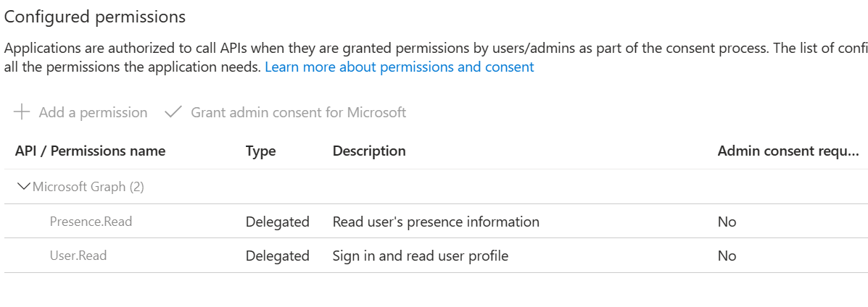Click the Admin consent required column header
868x307 pixels.
pyautogui.click(x=788, y=151)
